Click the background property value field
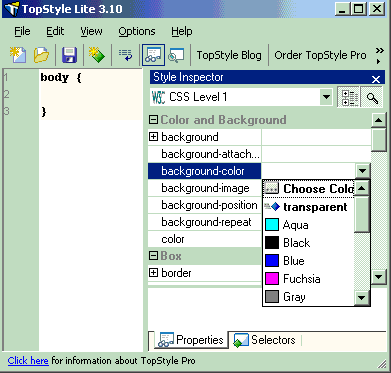 (x=316, y=137)
